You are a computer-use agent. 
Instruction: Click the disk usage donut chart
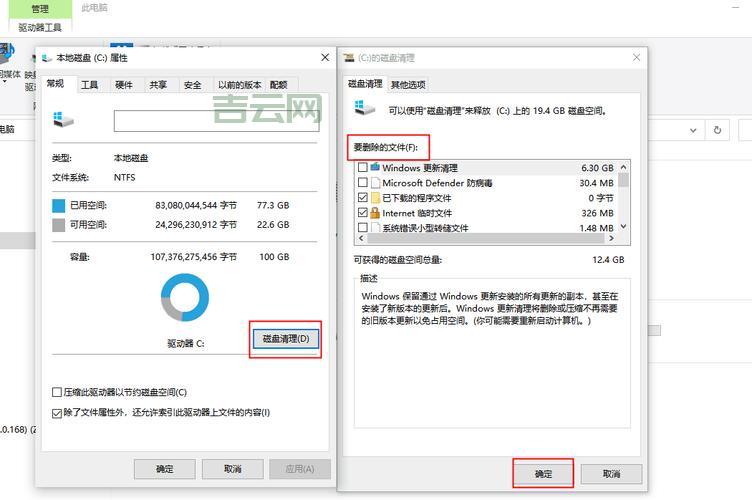click(185, 297)
